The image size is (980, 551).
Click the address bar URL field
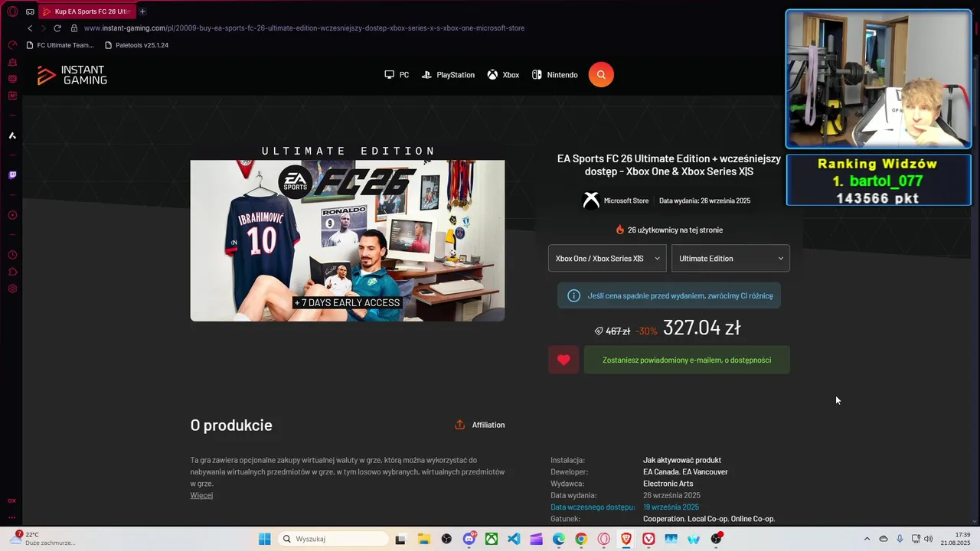click(304, 28)
